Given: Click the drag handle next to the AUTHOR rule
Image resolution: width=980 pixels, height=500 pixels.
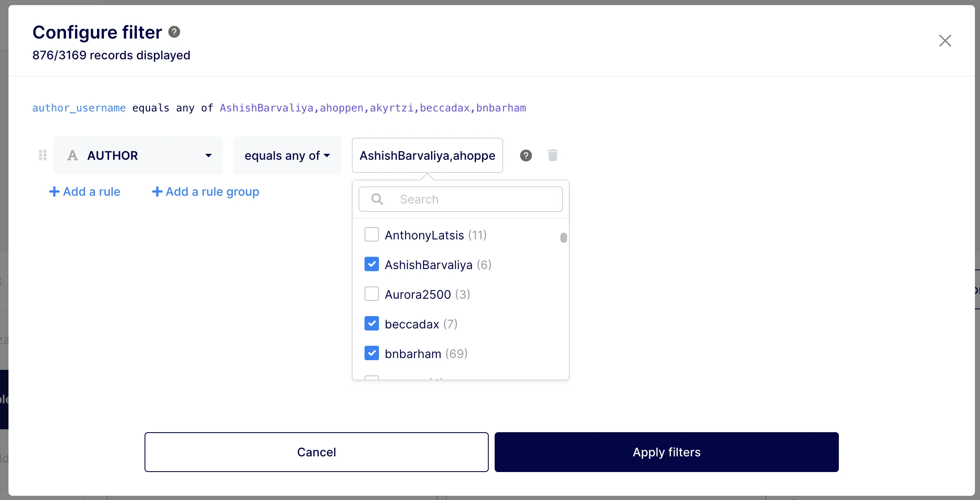Looking at the screenshot, I should coord(42,156).
